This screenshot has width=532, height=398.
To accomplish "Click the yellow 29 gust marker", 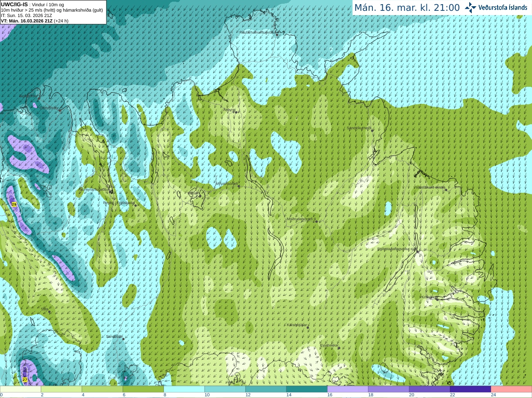I will click(x=14, y=204).
